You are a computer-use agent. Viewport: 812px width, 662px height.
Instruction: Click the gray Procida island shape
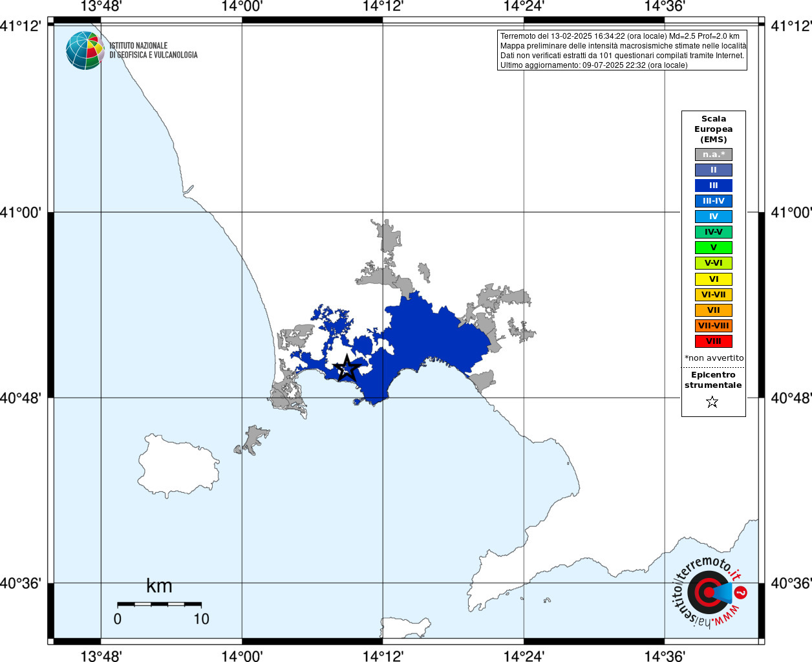252,440
